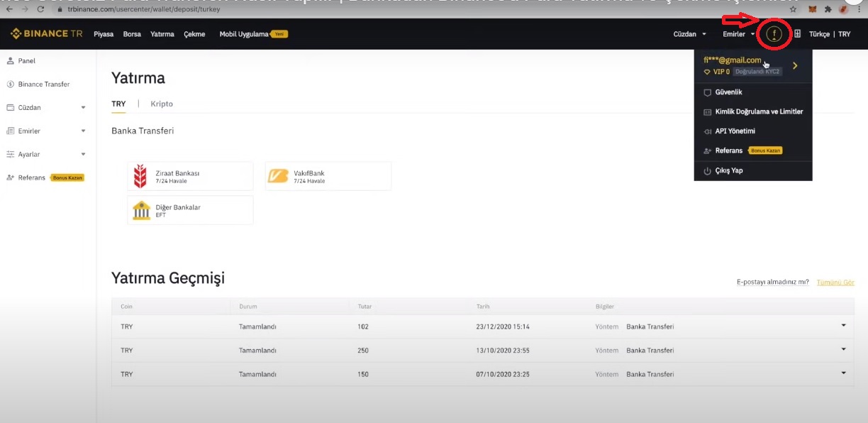The width and height of the screenshot is (868, 423).
Task: Reload the page with browser refresh icon
Action: coord(40,9)
